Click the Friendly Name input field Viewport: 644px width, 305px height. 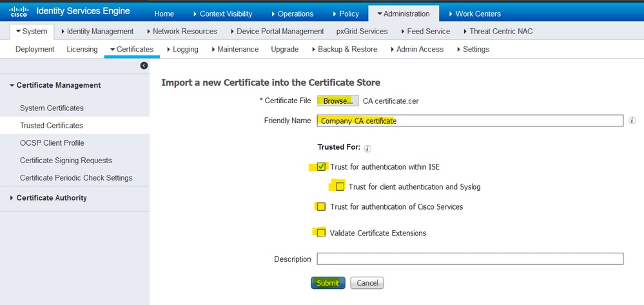point(470,121)
